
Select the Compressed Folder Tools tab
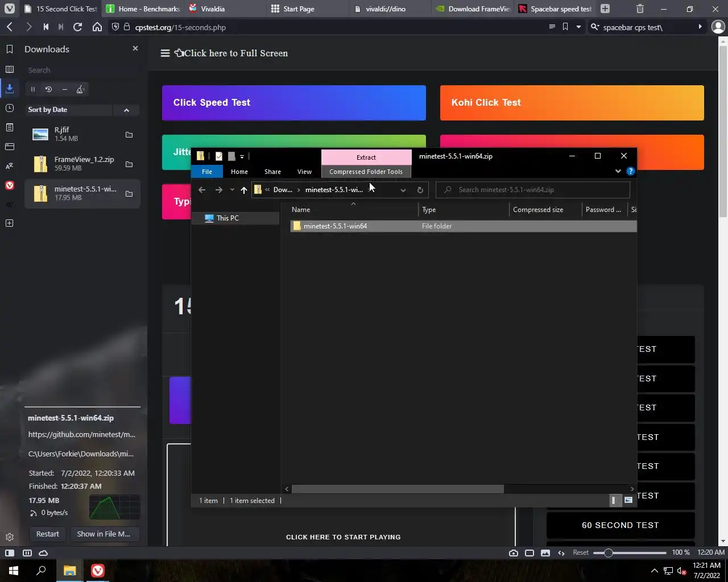point(366,172)
